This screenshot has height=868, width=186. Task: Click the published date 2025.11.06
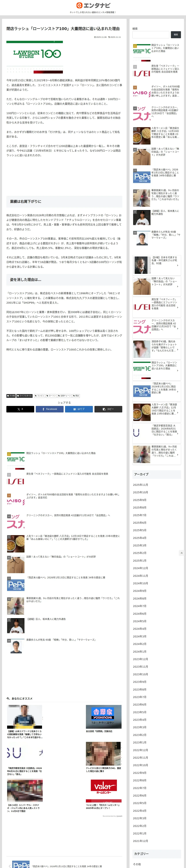click(x=100, y=37)
